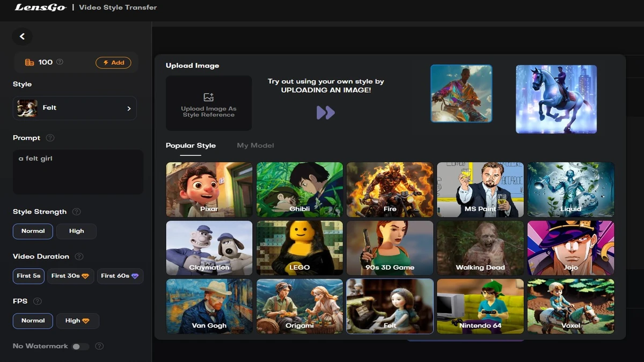Screen dimensions: 644x362
Task: Select the Van Gogh style
Action: (209, 306)
